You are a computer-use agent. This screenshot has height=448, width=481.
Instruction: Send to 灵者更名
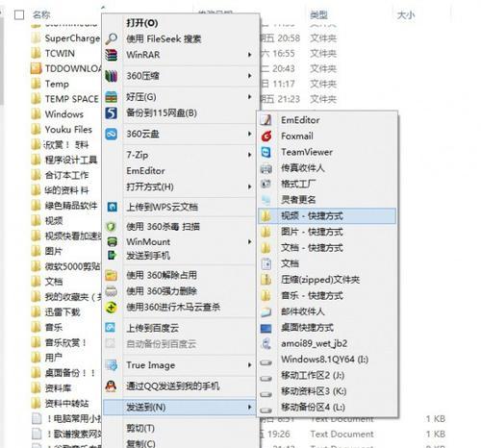pyautogui.click(x=327, y=200)
